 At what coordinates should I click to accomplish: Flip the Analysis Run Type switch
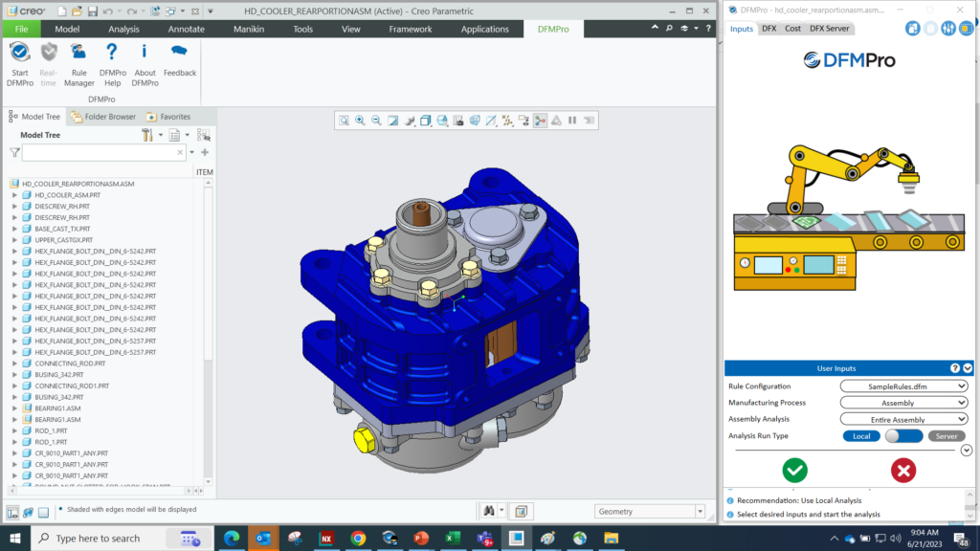pos(903,436)
